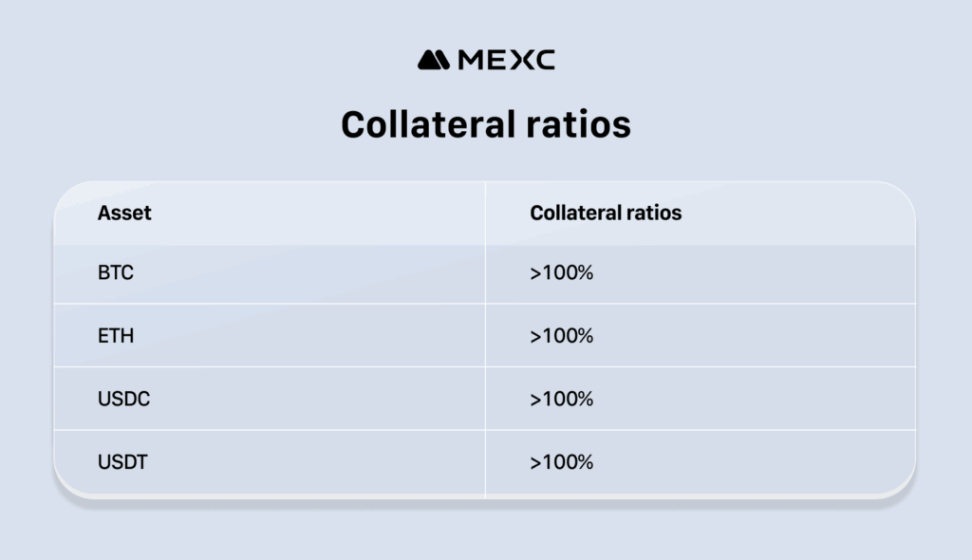Click the divider line between BTC and ETH rows

pyautogui.click(x=285, y=304)
